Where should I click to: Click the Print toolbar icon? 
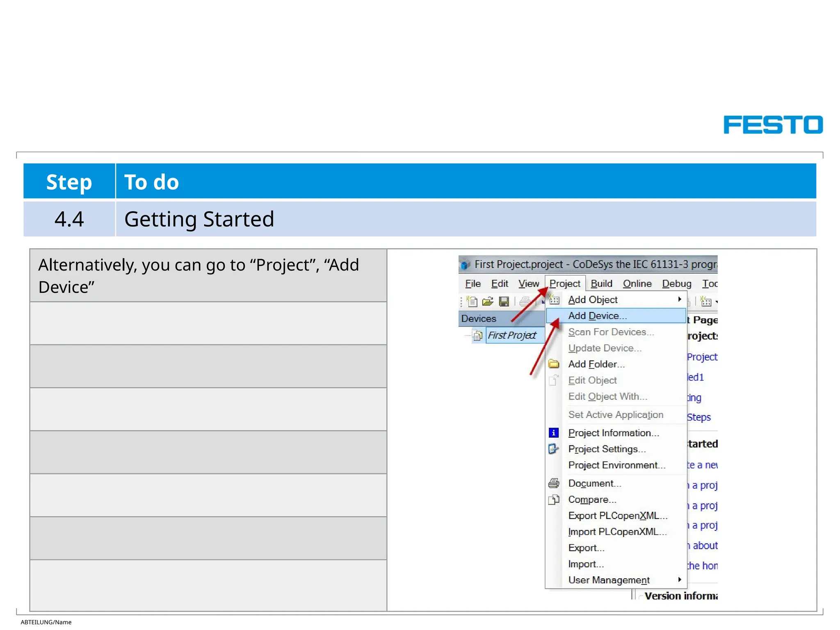[525, 302]
